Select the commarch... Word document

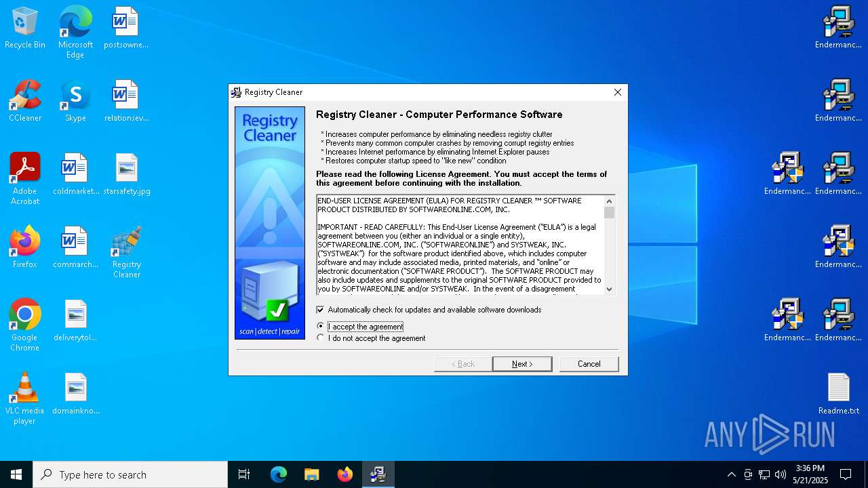pyautogui.click(x=75, y=247)
